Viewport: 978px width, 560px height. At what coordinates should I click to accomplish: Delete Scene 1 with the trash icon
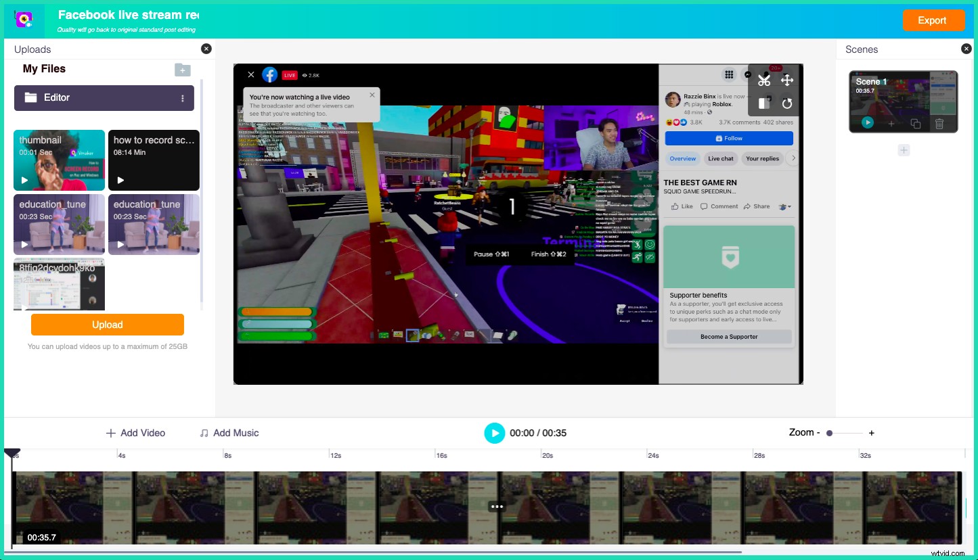tap(939, 123)
